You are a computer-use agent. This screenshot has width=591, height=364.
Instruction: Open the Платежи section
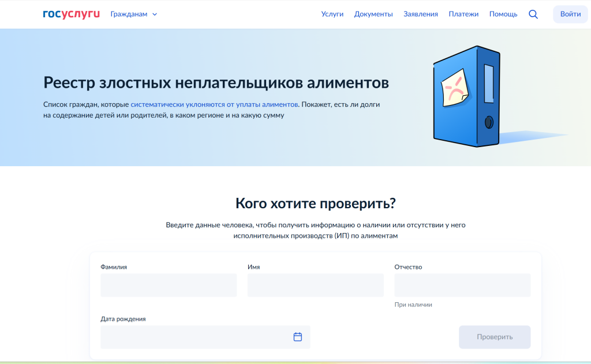click(x=463, y=14)
